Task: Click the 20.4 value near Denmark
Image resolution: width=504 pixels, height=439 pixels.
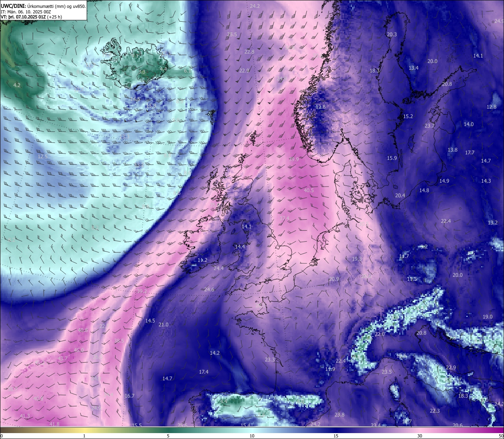Action: [400, 195]
